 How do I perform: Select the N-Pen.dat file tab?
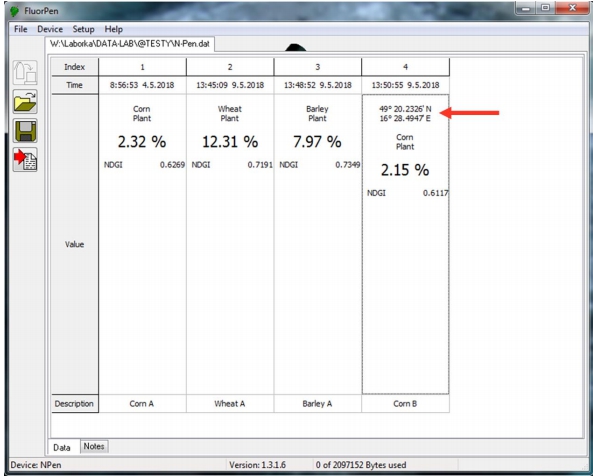pyautogui.click(x=130, y=44)
